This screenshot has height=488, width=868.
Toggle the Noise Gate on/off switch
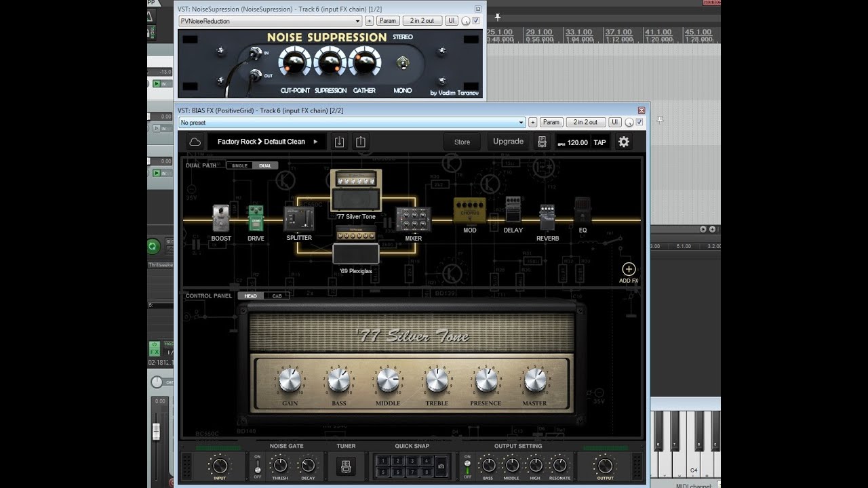tap(258, 466)
